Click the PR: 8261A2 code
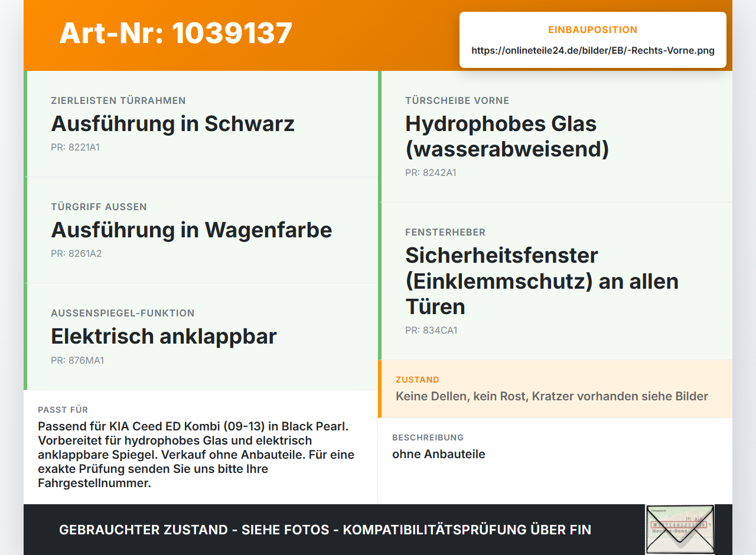Screen dimensions: 756x555 76,253
